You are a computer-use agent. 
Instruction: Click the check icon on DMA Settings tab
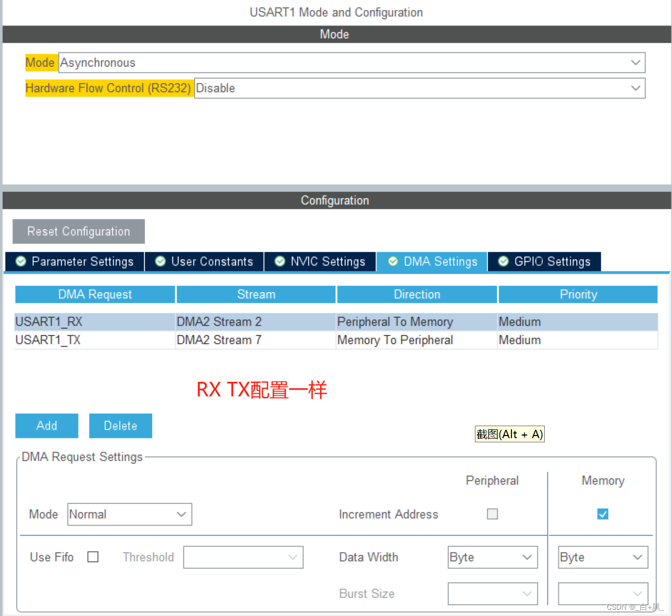pyautogui.click(x=393, y=261)
